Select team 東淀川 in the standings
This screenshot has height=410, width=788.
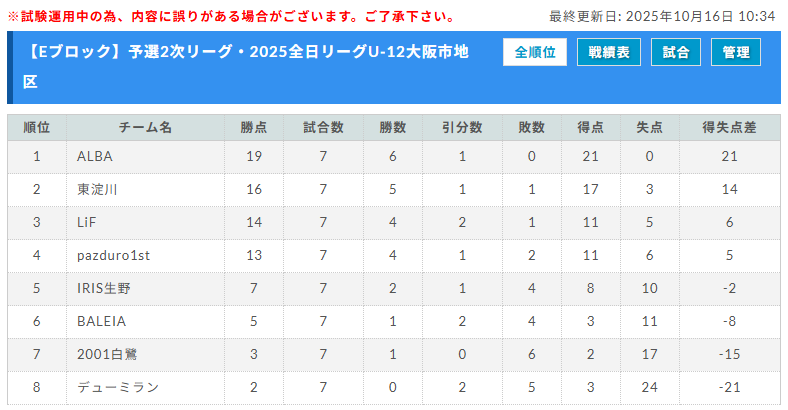[x=97, y=189]
